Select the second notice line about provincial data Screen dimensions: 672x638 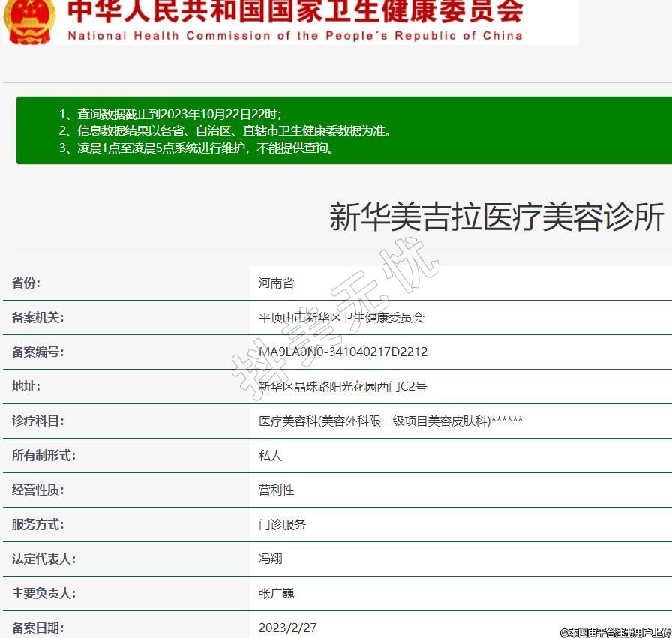pyautogui.click(x=225, y=130)
